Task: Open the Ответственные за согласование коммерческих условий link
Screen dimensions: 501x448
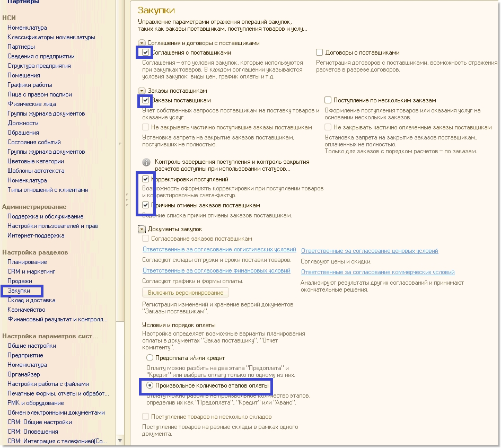Action: click(377, 272)
